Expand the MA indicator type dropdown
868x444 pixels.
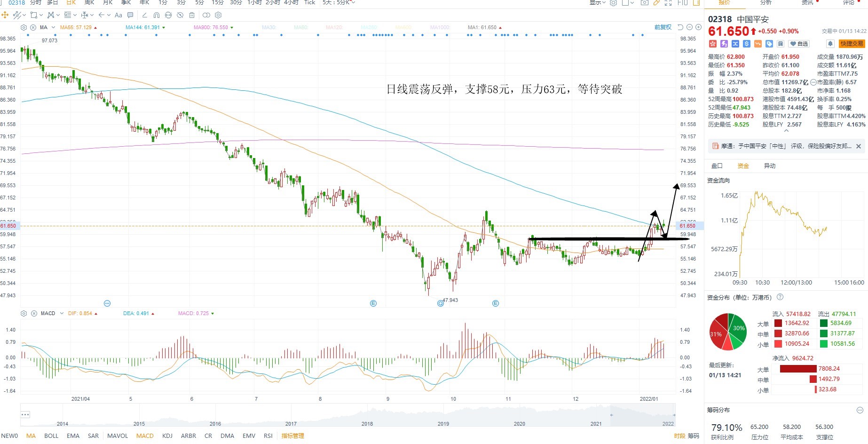tap(53, 27)
